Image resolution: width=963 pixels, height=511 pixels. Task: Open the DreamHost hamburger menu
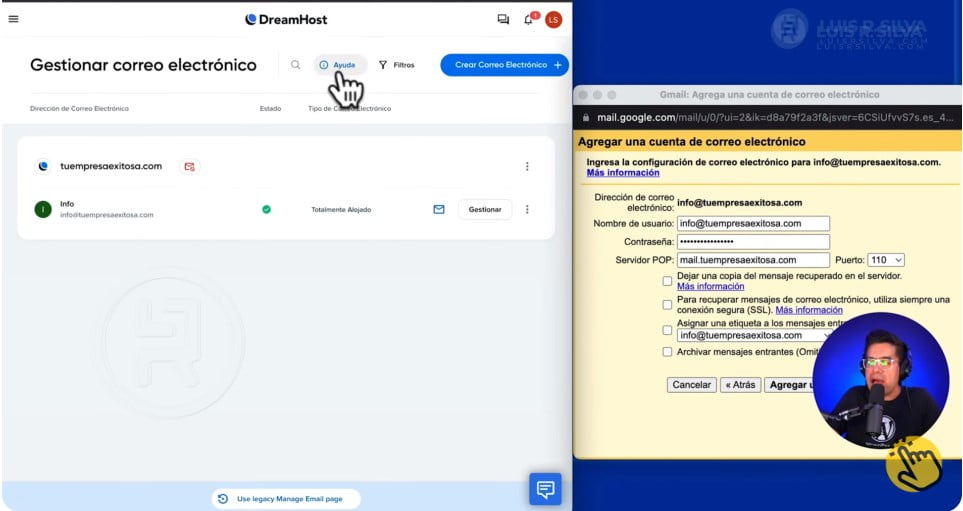(x=14, y=19)
